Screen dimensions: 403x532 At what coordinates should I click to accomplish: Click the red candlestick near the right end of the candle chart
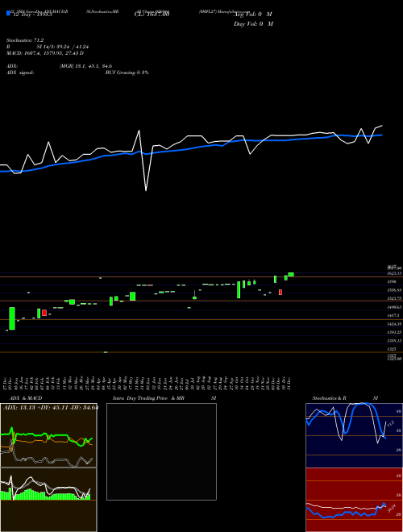point(280,292)
